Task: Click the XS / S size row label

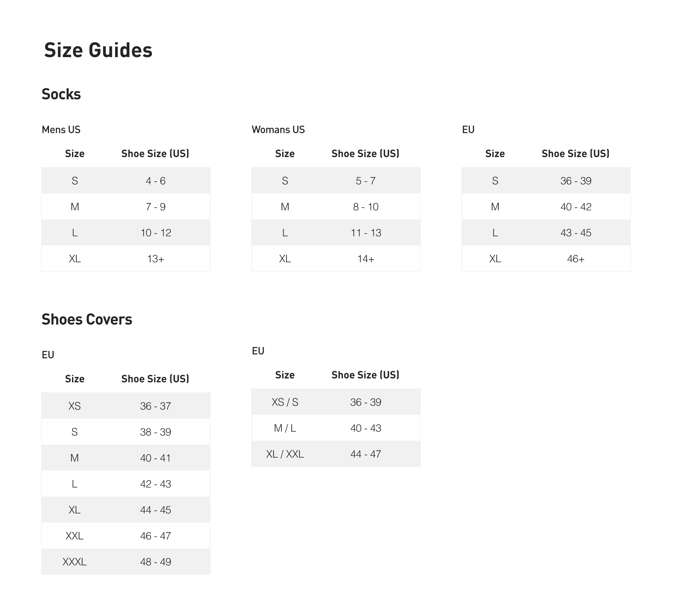Action: (285, 402)
